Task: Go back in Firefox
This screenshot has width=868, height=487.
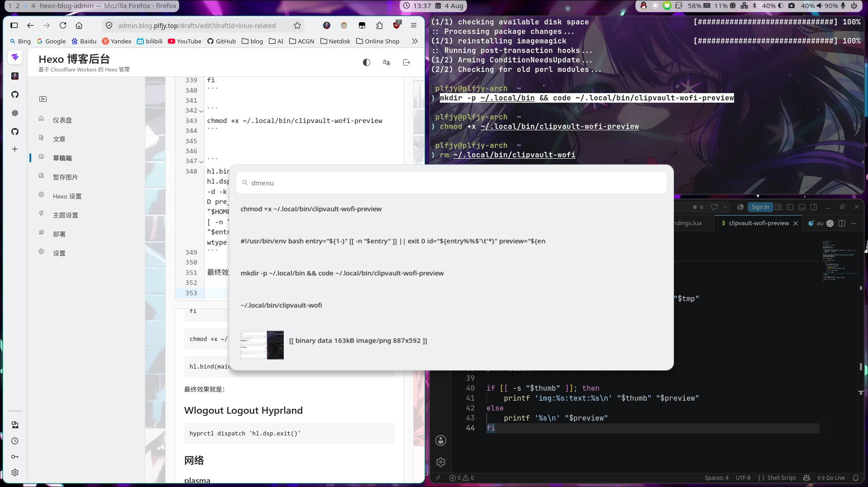Action: (30, 25)
